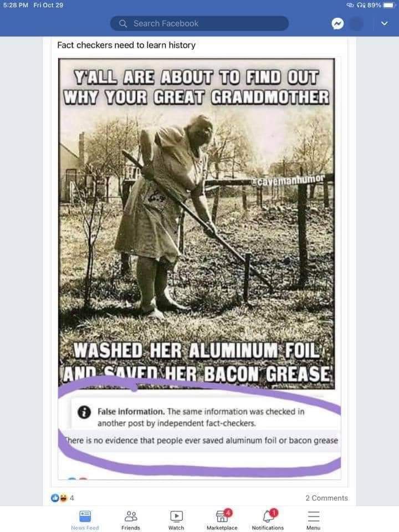The width and height of the screenshot is (399, 532).
Task: Open Messenger from the top bar
Action: pyautogui.click(x=337, y=24)
